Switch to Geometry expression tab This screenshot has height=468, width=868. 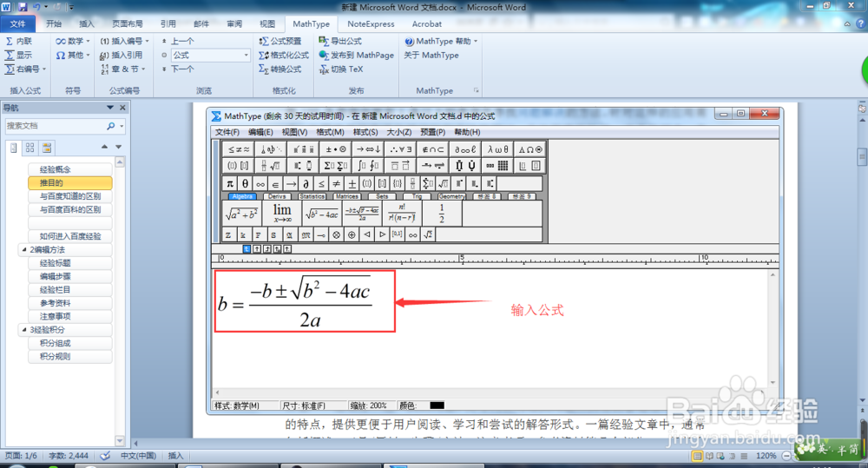click(x=451, y=196)
